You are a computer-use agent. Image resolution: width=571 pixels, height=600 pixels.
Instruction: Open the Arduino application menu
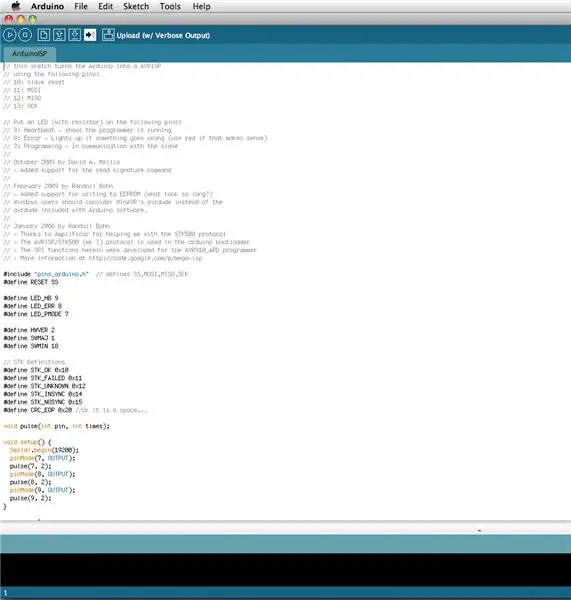(x=47, y=7)
